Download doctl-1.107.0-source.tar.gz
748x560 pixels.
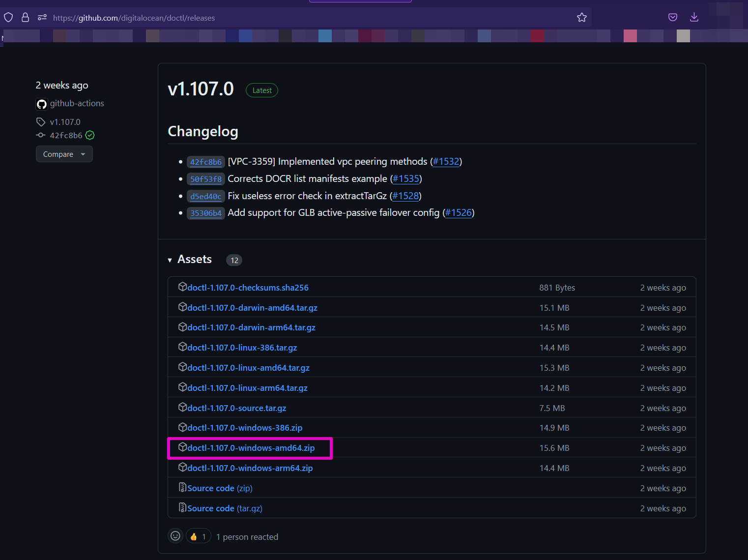coord(236,408)
